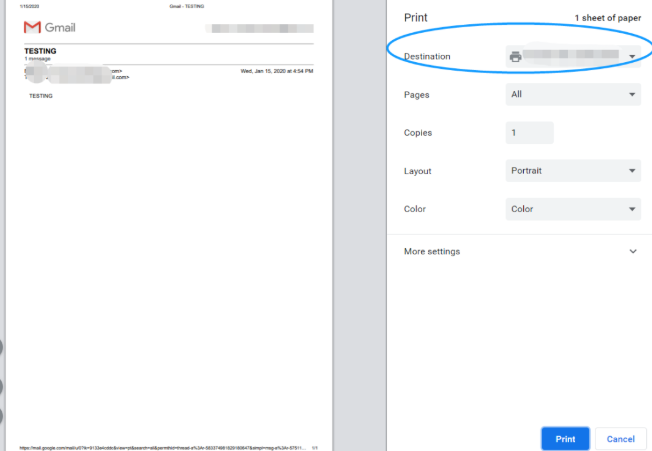
Task: Click the "Gmail - TESTING" page header title
Action: point(187,6)
